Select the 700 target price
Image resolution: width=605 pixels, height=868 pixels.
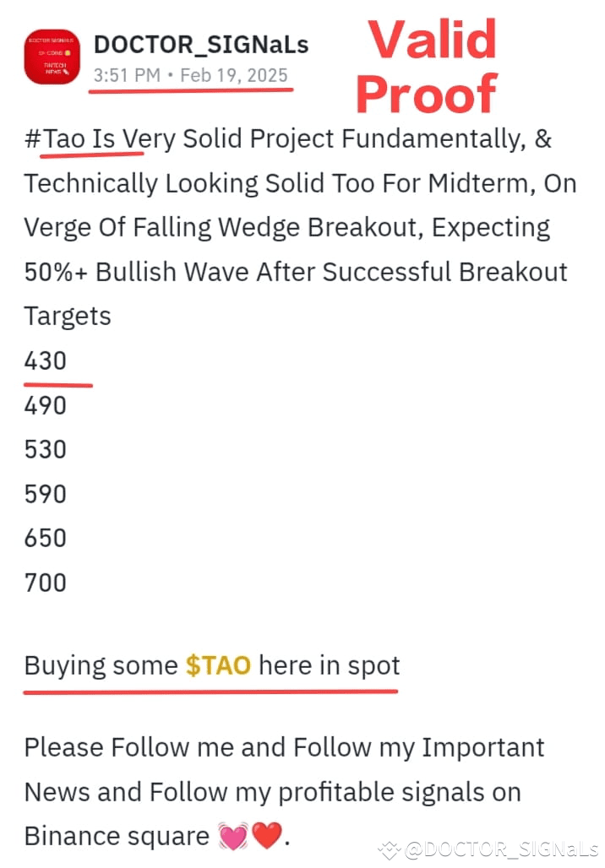tap(46, 583)
